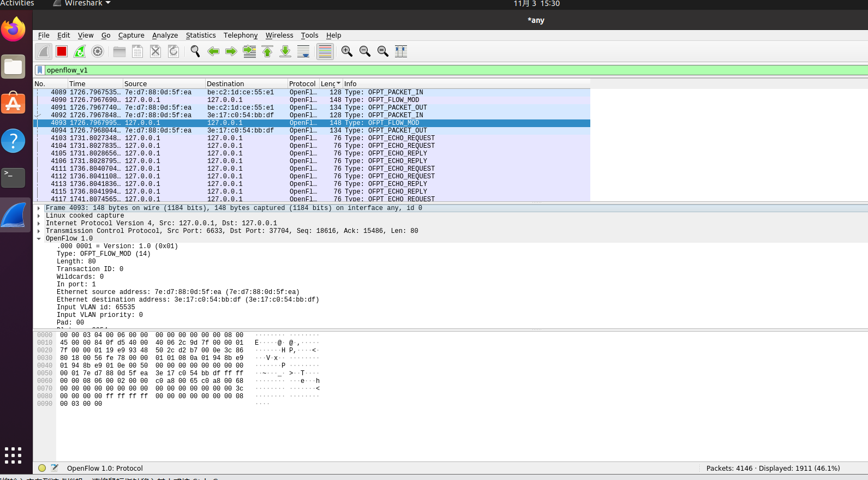Viewport: 868px width, 480px height.
Task: Select the 'Input VLAN id: 65535' detail line
Action: pyautogui.click(x=96, y=308)
